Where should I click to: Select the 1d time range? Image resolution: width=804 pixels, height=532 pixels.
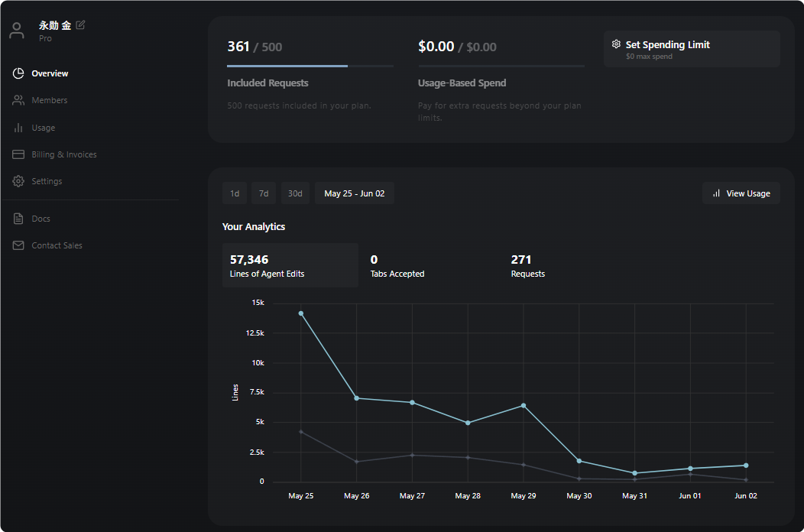(x=235, y=193)
